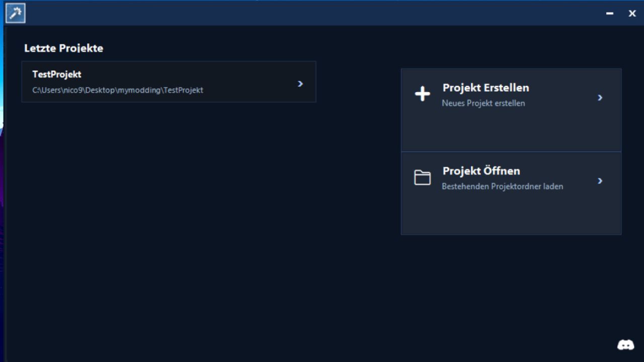644x362 pixels.
Task: Close the launcher window
Action: click(x=632, y=14)
